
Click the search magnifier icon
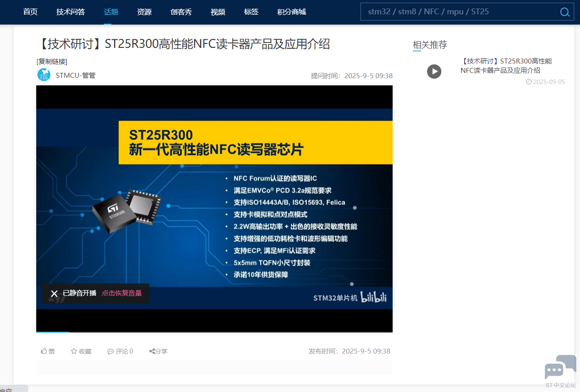(565, 12)
